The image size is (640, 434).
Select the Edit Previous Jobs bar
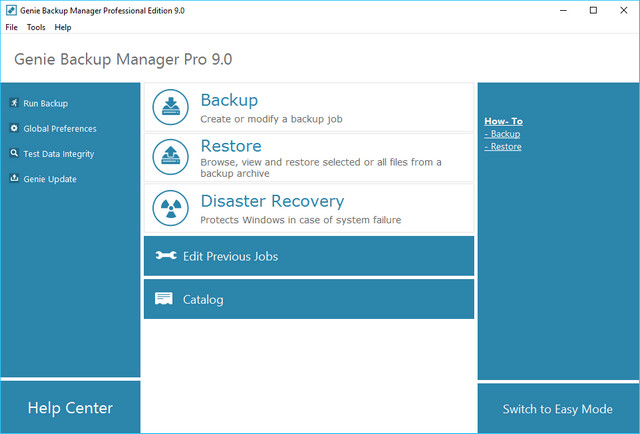[308, 256]
